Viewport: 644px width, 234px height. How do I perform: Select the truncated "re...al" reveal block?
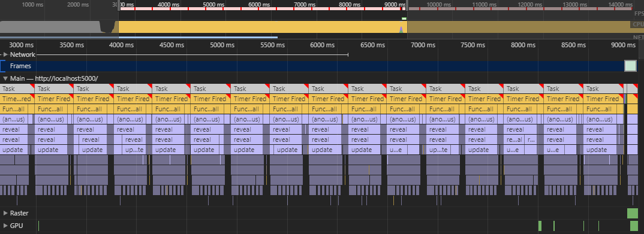[514, 139]
